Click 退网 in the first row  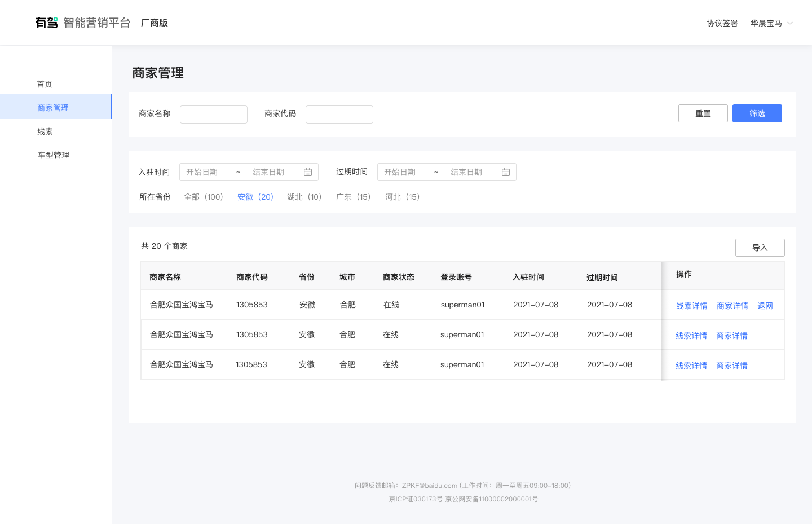(x=765, y=306)
